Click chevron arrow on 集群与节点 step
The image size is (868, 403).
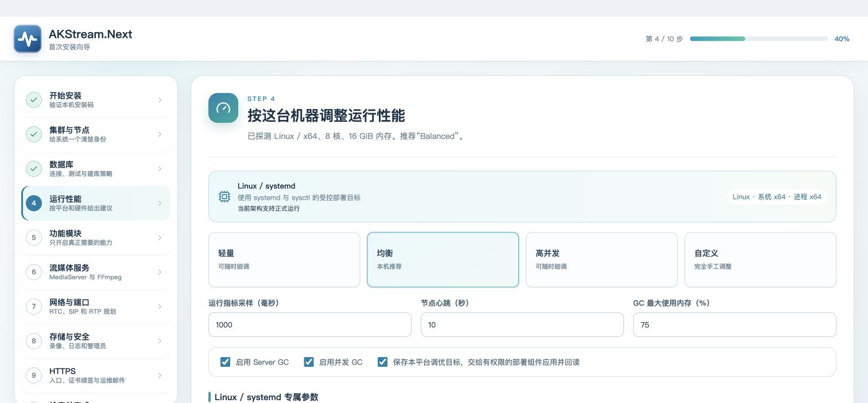coord(160,134)
